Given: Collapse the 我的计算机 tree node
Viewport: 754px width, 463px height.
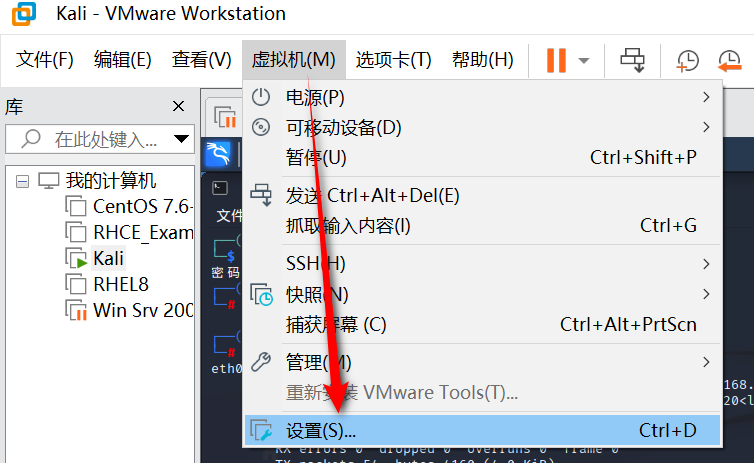Looking at the screenshot, I should [22, 181].
